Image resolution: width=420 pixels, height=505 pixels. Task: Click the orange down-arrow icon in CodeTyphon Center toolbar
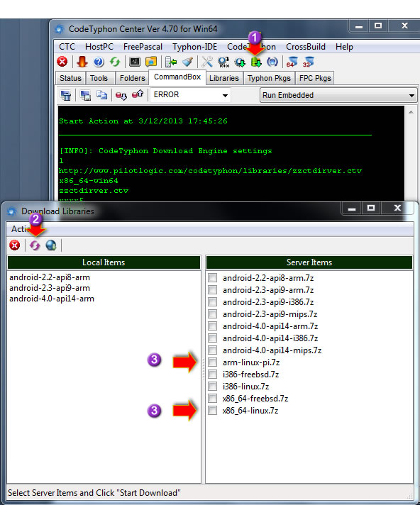pos(82,62)
